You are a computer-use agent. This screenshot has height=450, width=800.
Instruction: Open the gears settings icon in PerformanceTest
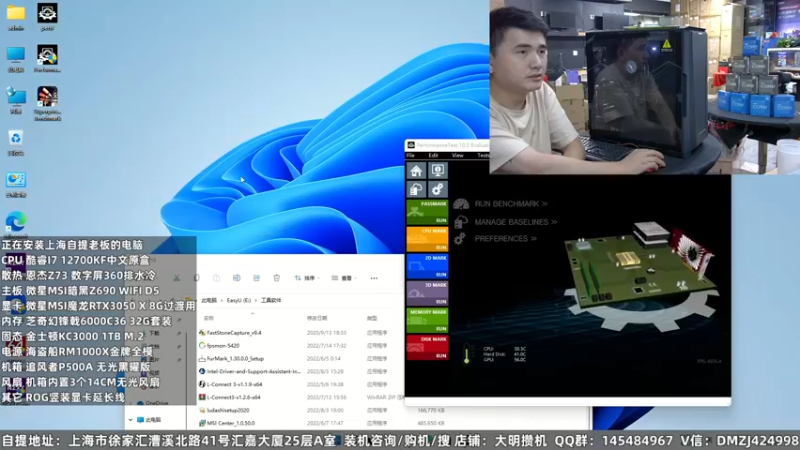click(x=438, y=190)
